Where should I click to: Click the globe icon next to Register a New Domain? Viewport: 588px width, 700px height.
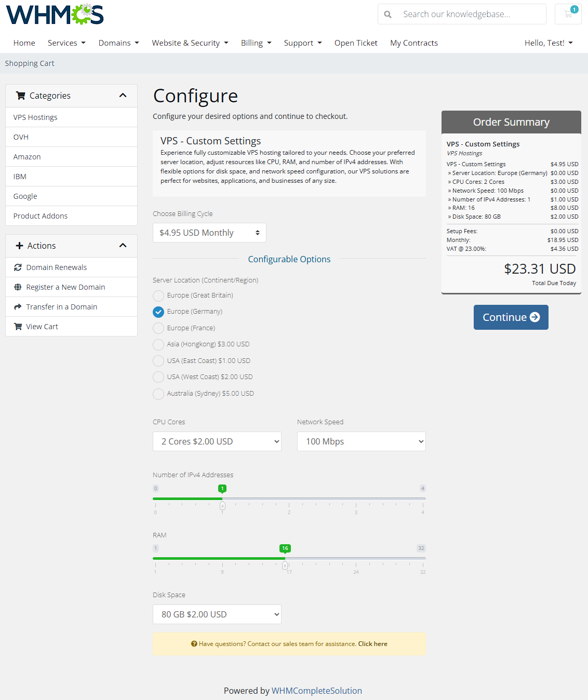tap(17, 287)
